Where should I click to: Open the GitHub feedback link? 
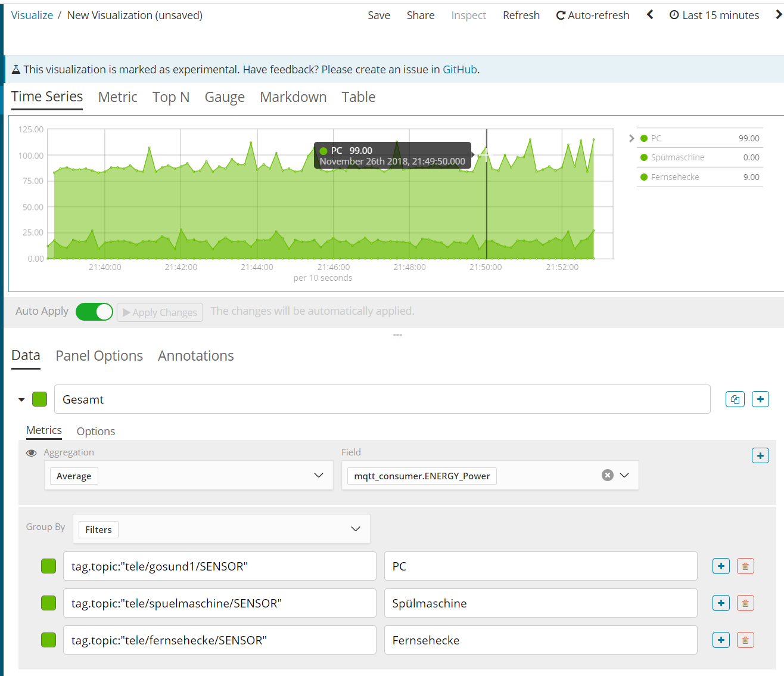pos(460,70)
